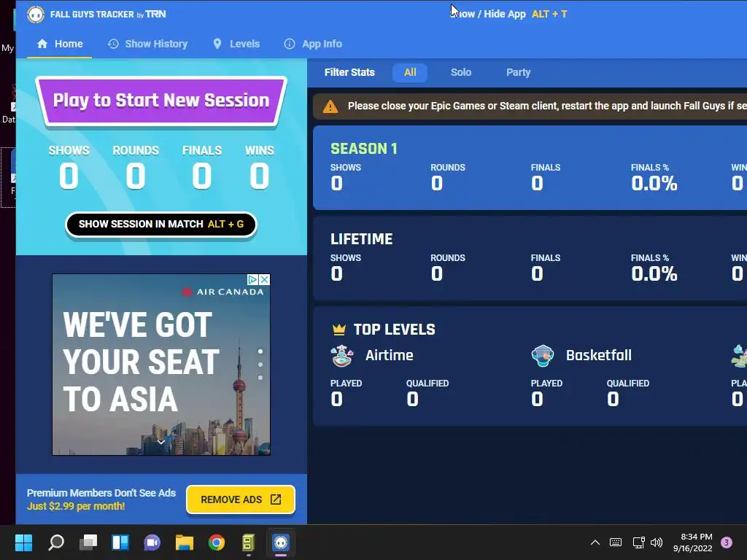
Task: Click the Show / Hide App hotkey label
Action: point(508,14)
